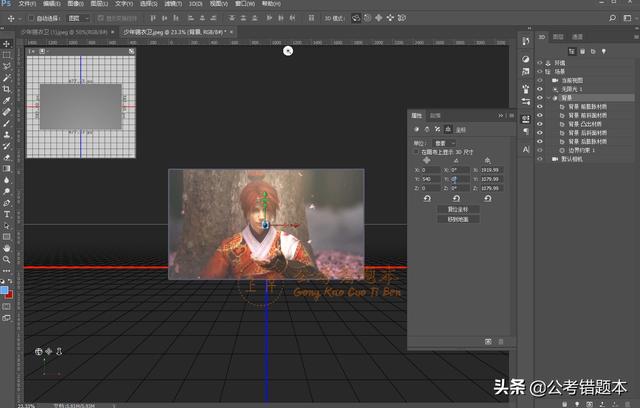Image resolution: width=640 pixels, height=408 pixels.
Task: Switch to first 少年锦衣卫 (1).jpeg document tab
Action: point(64,32)
